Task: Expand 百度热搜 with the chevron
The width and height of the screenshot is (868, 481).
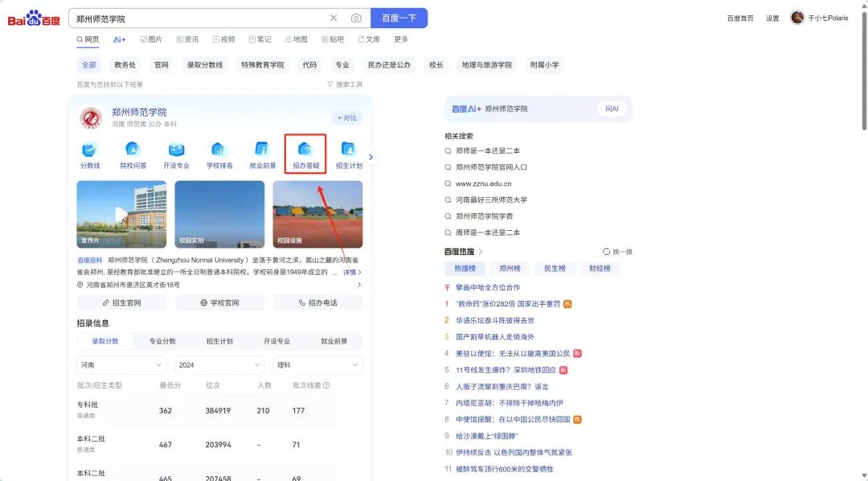Action: pos(481,252)
